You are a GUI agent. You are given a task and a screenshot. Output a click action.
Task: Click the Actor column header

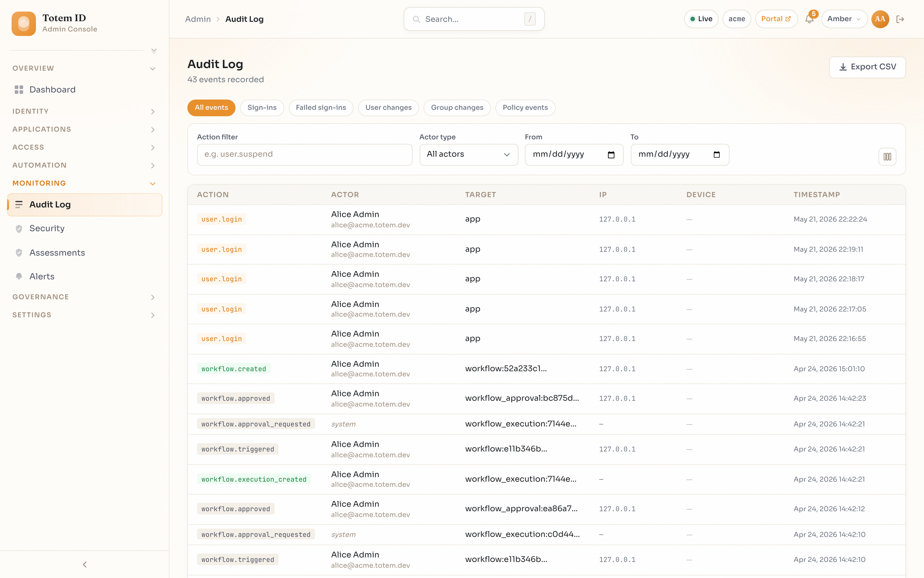pyautogui.click(x=345, y=195)
